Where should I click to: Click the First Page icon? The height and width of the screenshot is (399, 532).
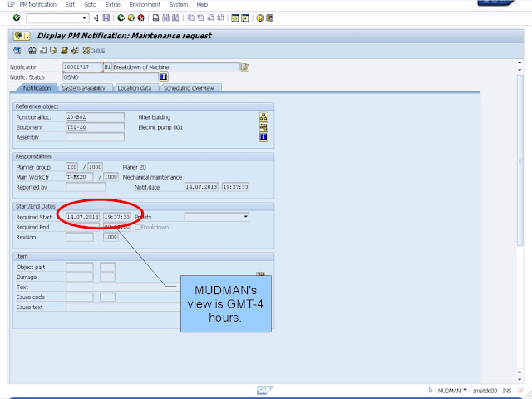point(191,17)
